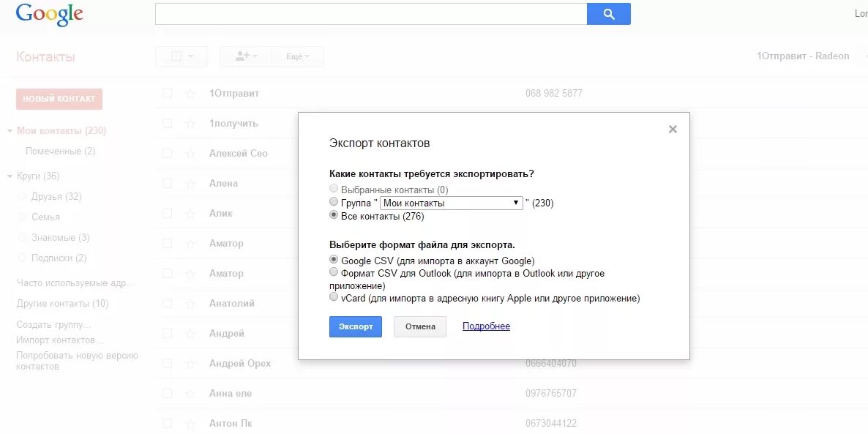Open the Подробнее link
Viewport: 868px width, 434px height.
click(x=486, y=326)
